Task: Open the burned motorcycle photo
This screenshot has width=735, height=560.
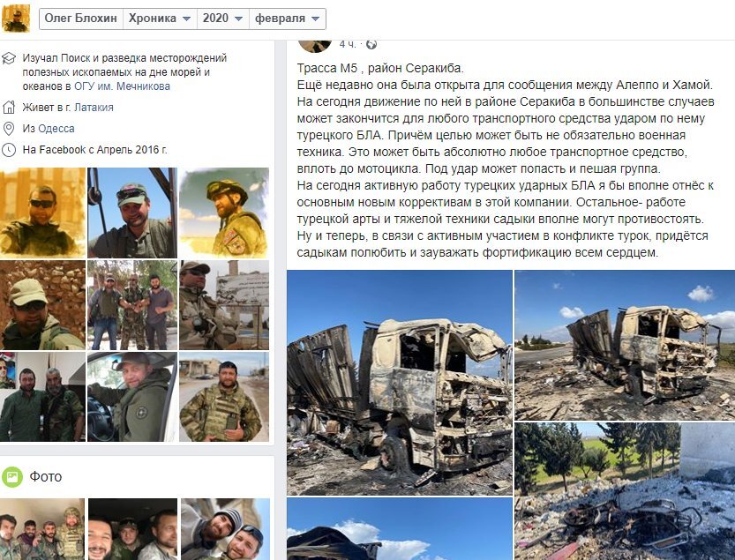Action: point(625,491)
